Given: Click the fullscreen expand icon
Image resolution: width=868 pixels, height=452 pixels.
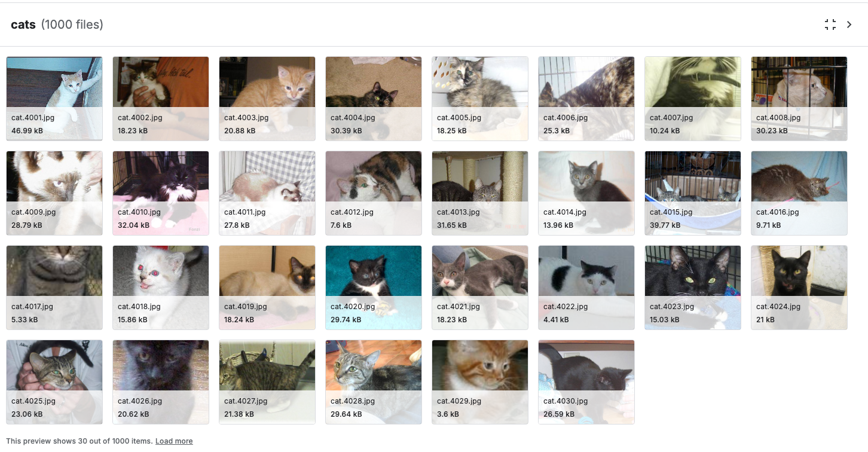Looking at the screenshot, I should (x=830, y=25).
